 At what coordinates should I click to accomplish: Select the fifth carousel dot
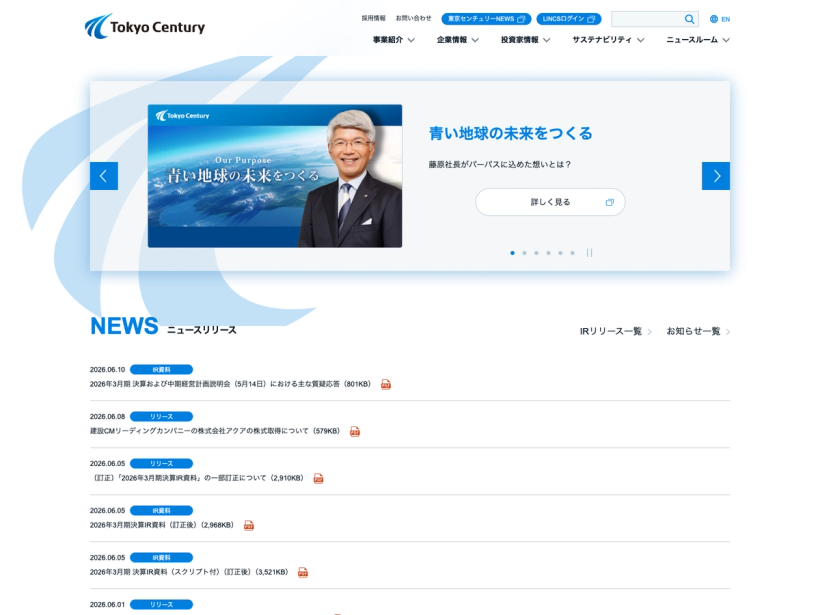(x=561, y=253)
